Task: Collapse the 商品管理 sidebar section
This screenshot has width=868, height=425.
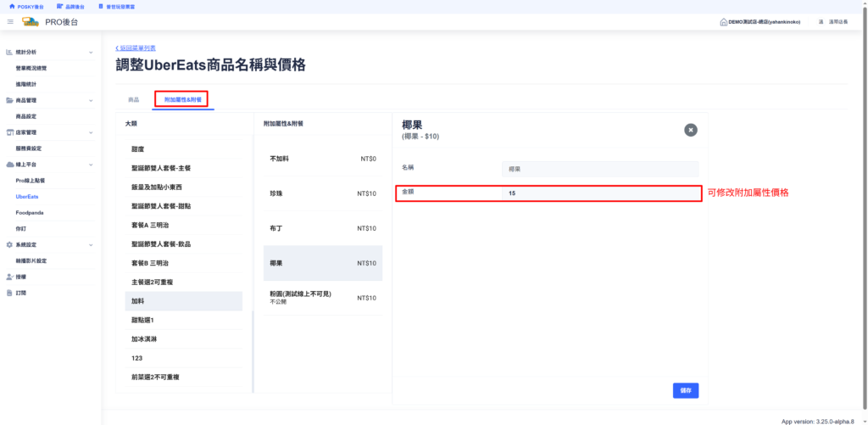Action: (91, 100)
